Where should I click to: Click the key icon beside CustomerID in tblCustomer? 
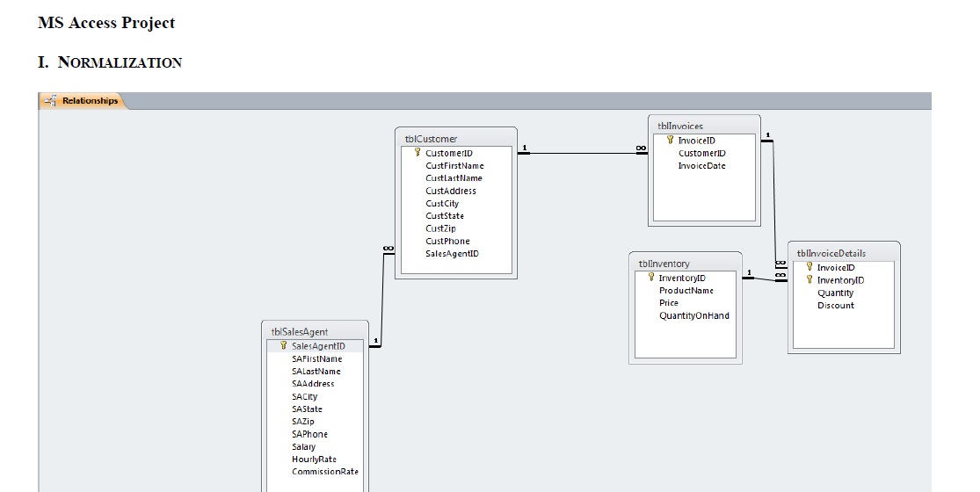417,153
